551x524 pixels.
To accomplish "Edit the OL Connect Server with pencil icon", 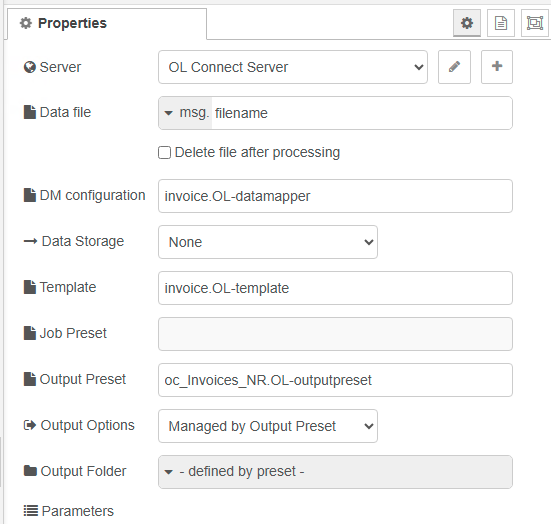I will (454, 67).
